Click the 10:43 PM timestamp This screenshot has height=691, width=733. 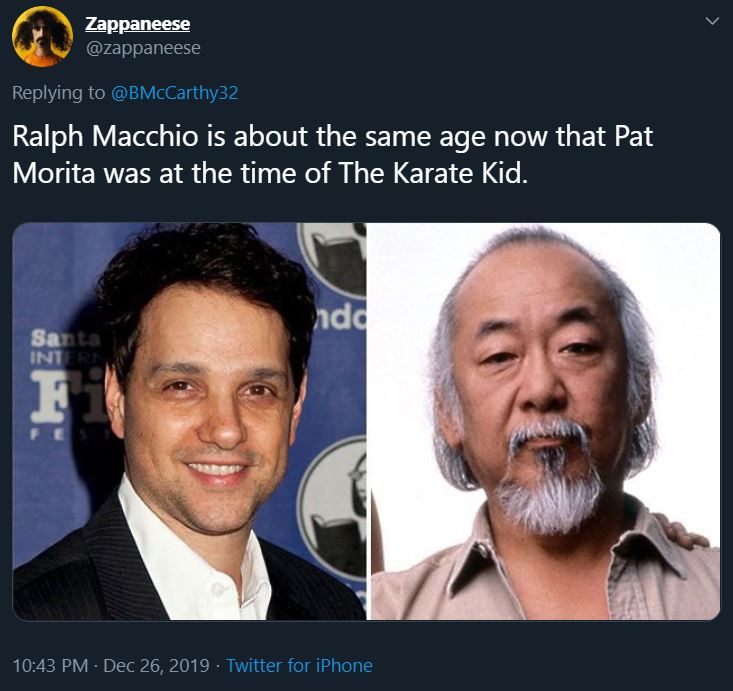[x=50, y=665]
